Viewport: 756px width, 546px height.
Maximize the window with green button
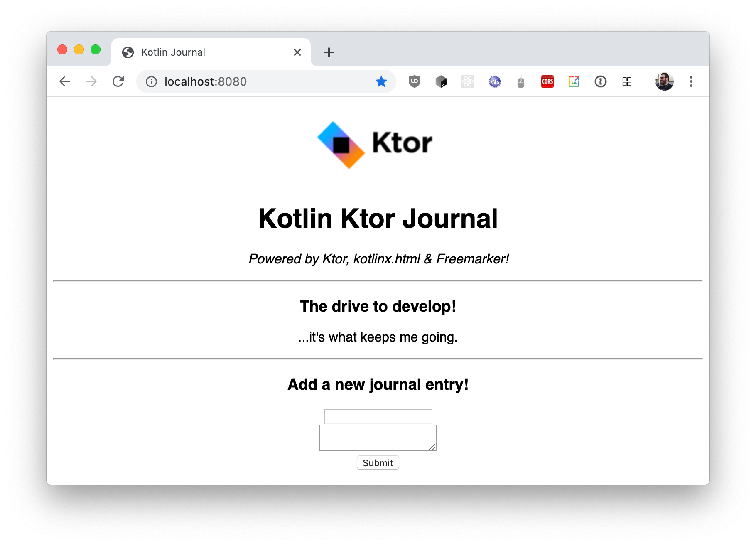(96, 49)
